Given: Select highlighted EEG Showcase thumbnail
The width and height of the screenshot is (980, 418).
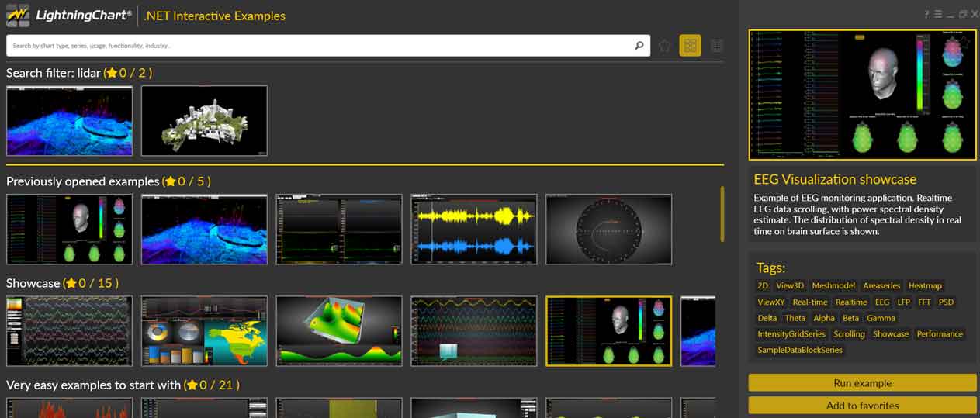Looking at the screenshot, I should pos(609,330).
